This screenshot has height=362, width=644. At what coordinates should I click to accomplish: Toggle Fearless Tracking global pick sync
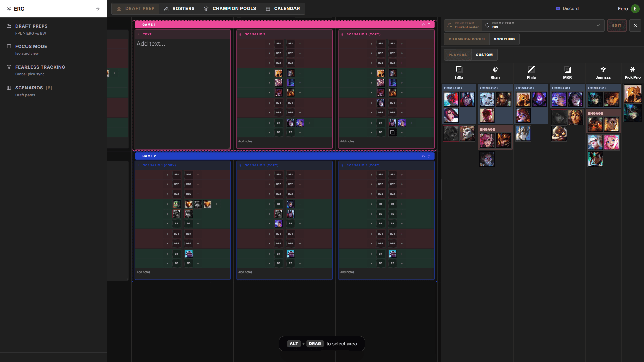[x=54, y=70]
